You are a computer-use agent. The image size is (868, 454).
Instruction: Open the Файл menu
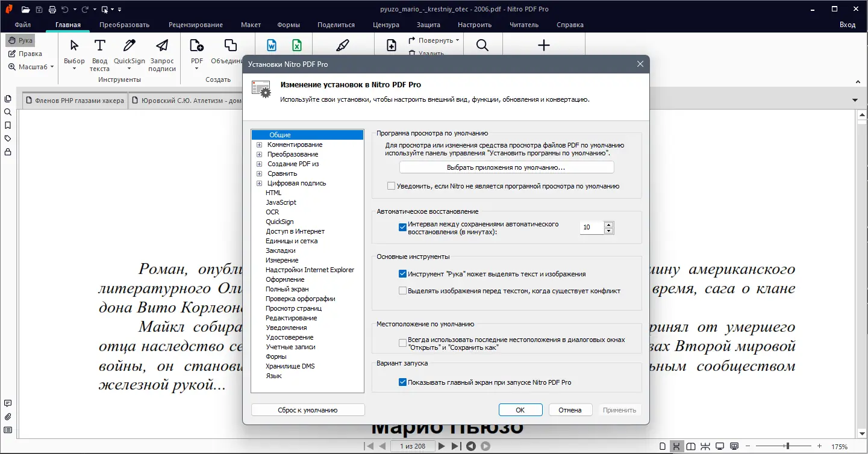pyautogui.click(x=23, y=25)
